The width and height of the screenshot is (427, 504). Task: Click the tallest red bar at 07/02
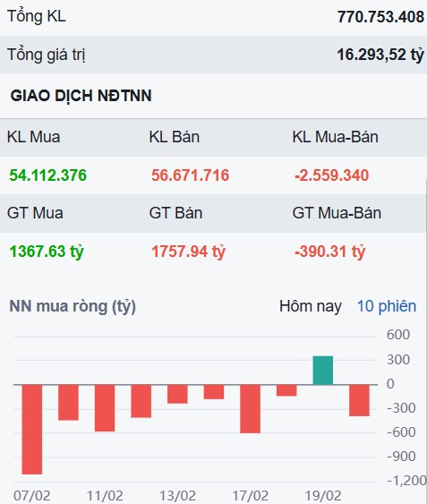(32, 429)
